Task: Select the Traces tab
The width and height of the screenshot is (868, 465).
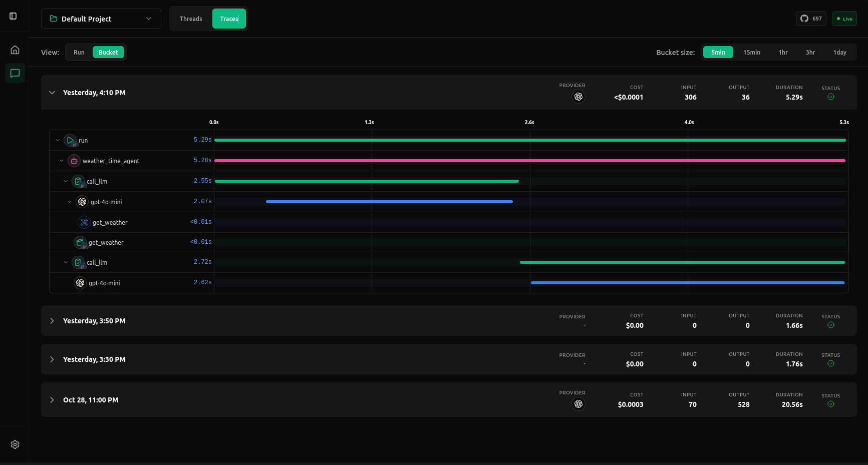Action: [229, 19]
